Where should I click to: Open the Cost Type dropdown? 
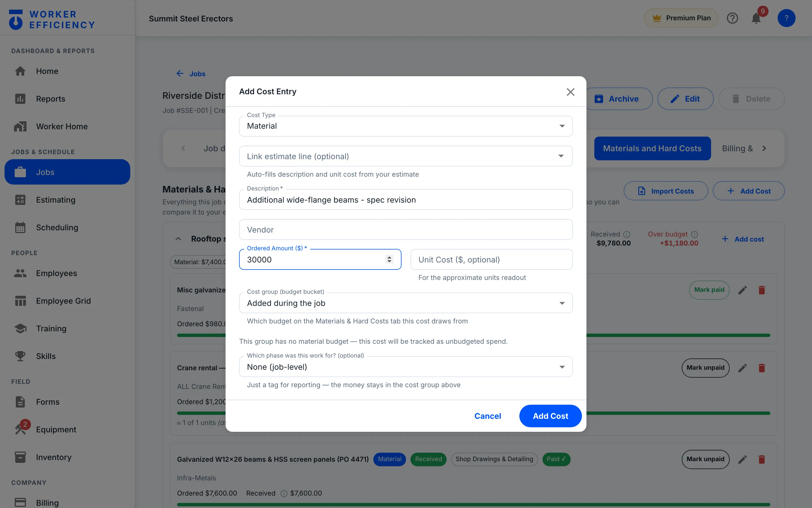[x=406, y=126]
